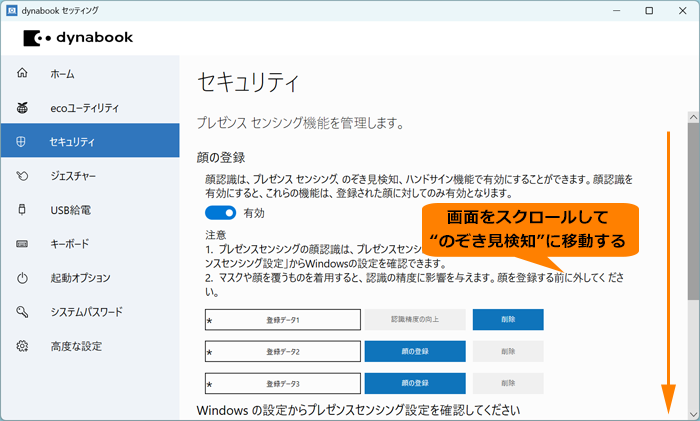Click 顔の登録 button for 登録データ2
This screenshot has height=421, width=700.
[x=415, y=351]
